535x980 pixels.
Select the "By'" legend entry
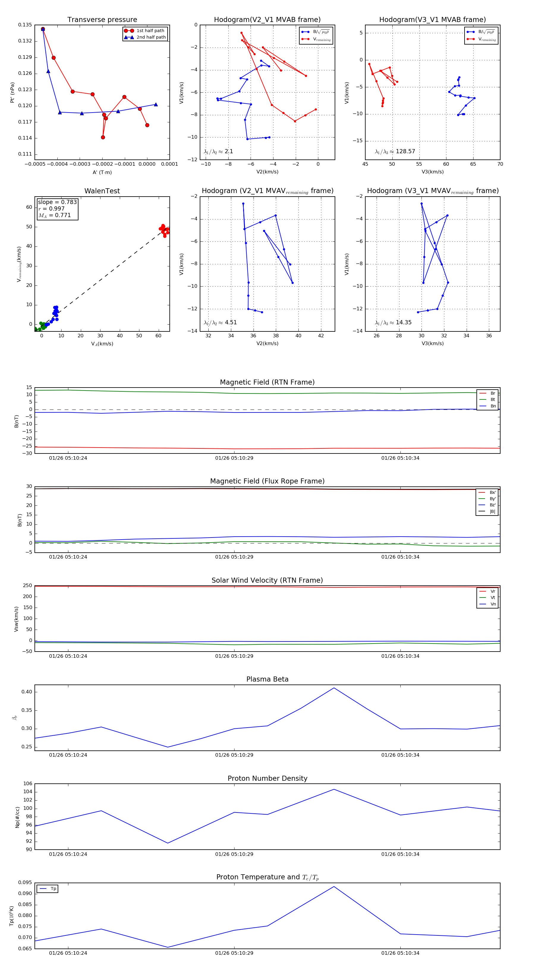tap(487, 499)
